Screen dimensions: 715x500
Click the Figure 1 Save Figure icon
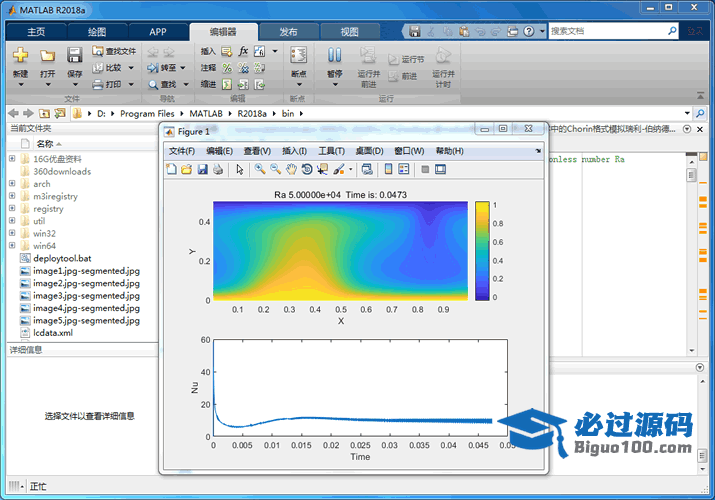pyautogui.click(x=202, y=170)
